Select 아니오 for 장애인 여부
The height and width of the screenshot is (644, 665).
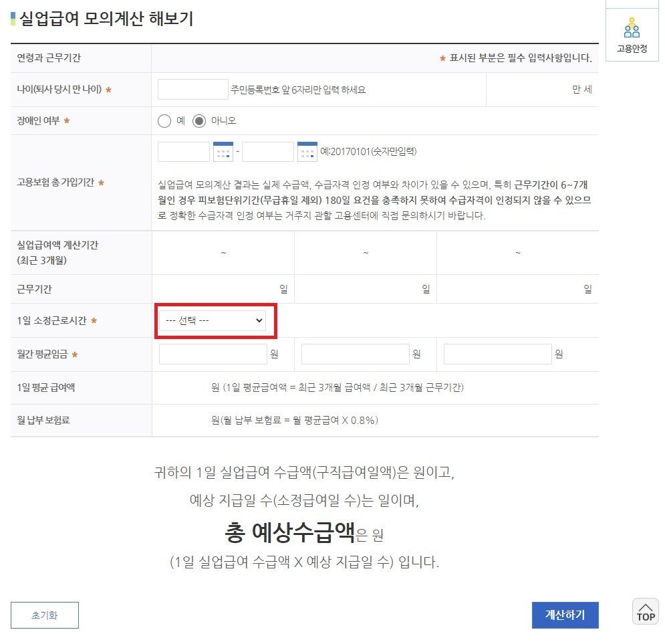(199, 121)
